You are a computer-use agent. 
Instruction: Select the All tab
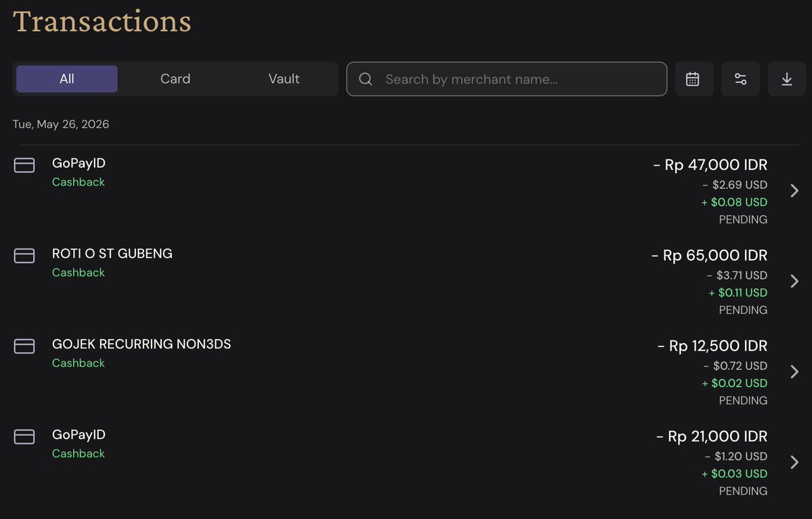pos(67,79)
